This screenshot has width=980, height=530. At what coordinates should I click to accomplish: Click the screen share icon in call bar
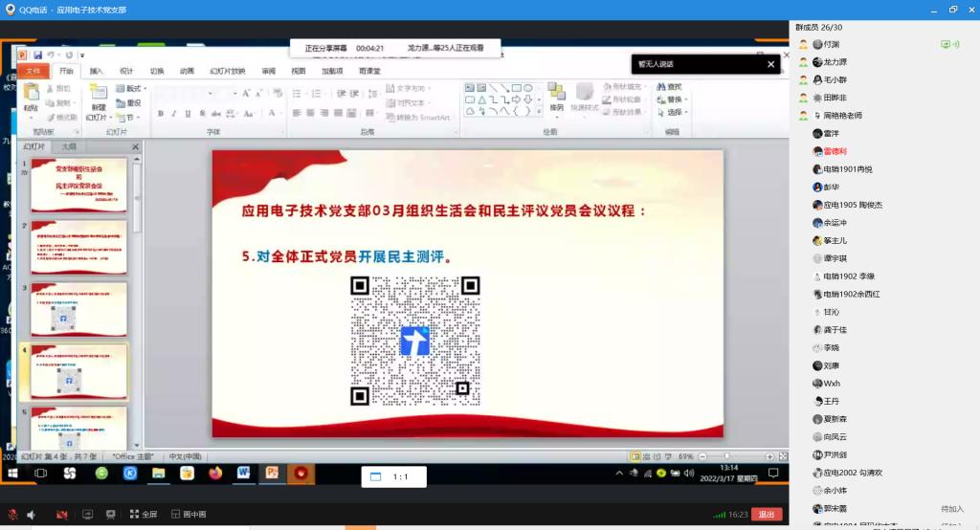click(x=88, y=515)
